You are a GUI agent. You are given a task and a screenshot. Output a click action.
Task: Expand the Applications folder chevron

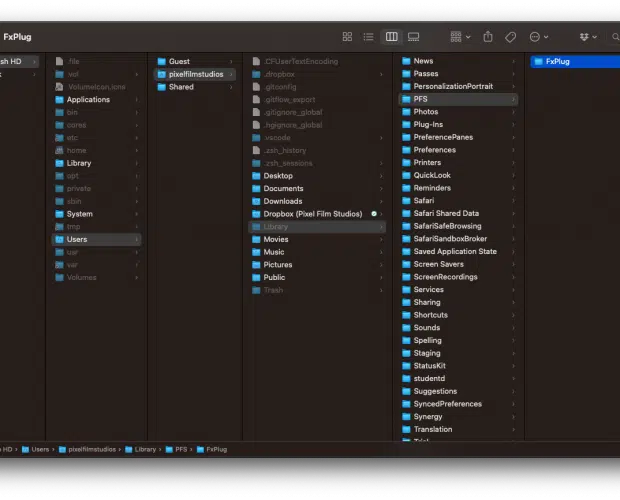click(136, 100)
